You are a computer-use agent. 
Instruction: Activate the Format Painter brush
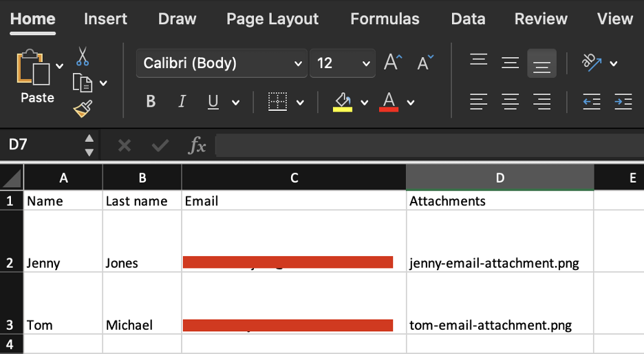point(83,109)
